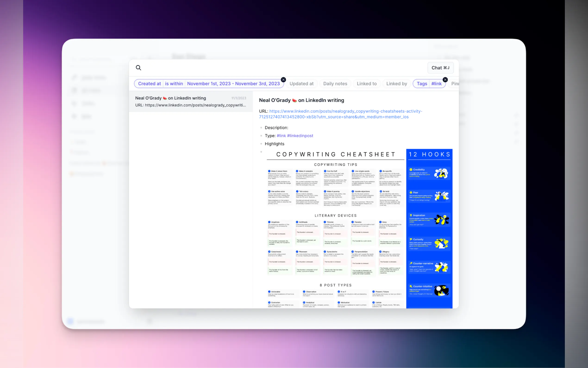The height and width of the screenshot is (368, 588).
Task: Change the November 2023 date range
Action: coord(233,83)
